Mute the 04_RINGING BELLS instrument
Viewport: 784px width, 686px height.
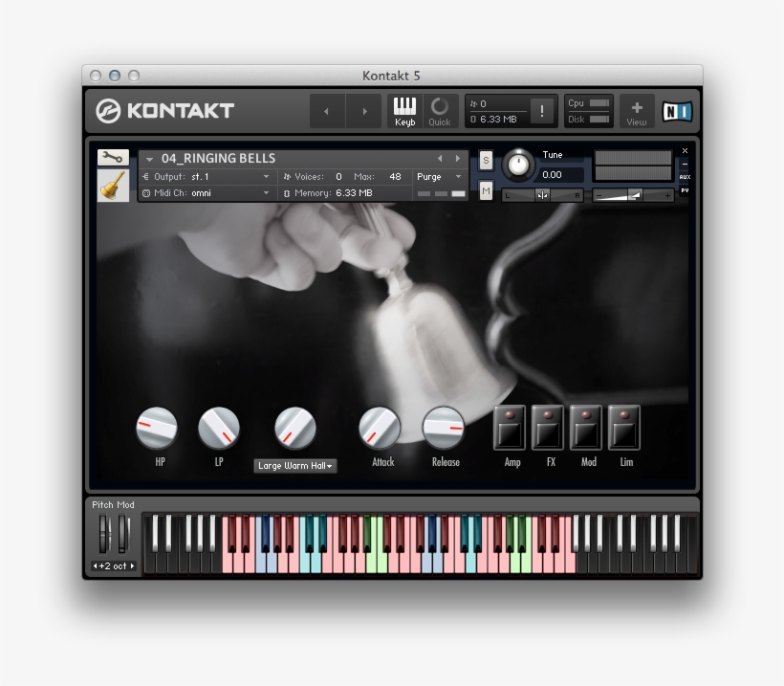[484, 188]
